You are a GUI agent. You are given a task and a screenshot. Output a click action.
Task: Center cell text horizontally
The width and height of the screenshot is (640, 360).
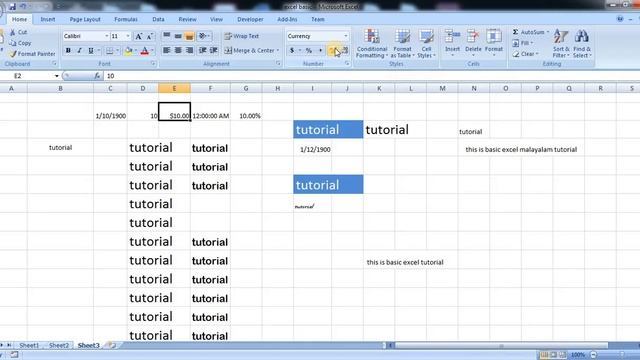pyautogui.click(x=178, y=50)
